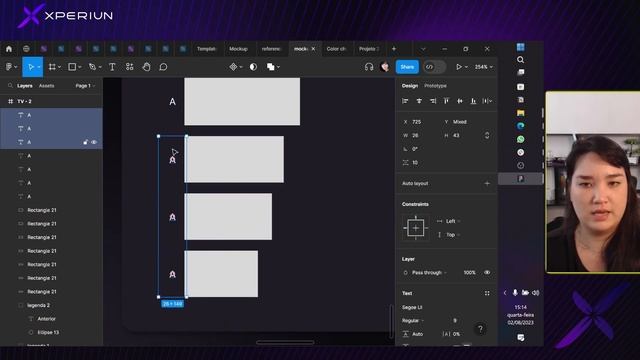The image size is (640, 360).
Task: Open the Resources components tool
Action: [x=129, y=67]
